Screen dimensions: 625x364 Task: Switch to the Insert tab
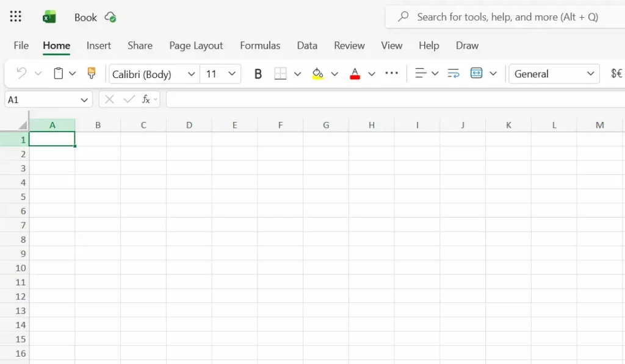(99, 45)
